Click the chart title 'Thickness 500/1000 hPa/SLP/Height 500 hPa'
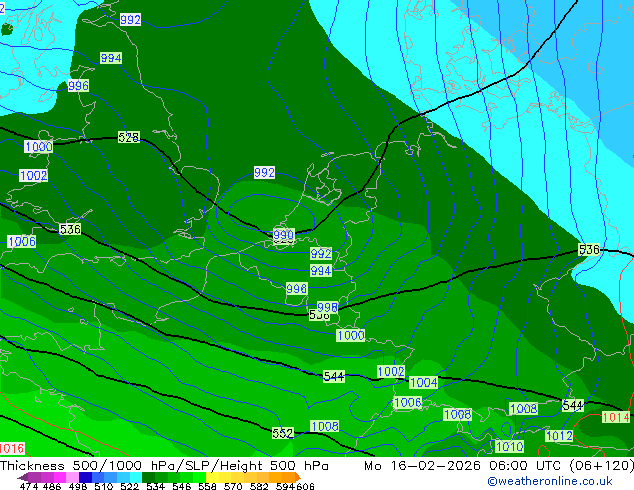 pyautogui.click(x=164, y=466)
